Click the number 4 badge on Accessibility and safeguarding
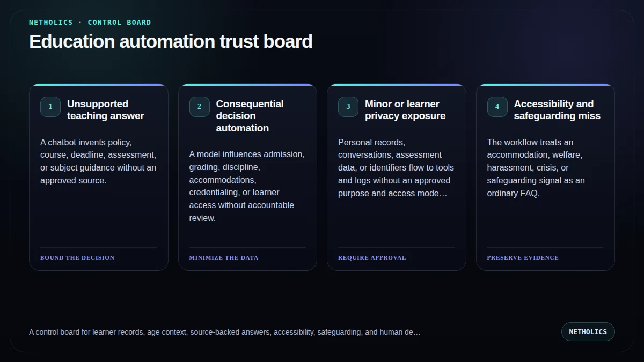644x362 pixels. coord(497,106)
